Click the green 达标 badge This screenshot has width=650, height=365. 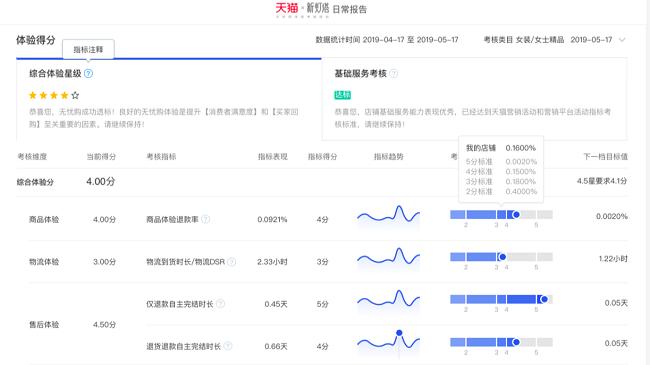coord(342,95)
